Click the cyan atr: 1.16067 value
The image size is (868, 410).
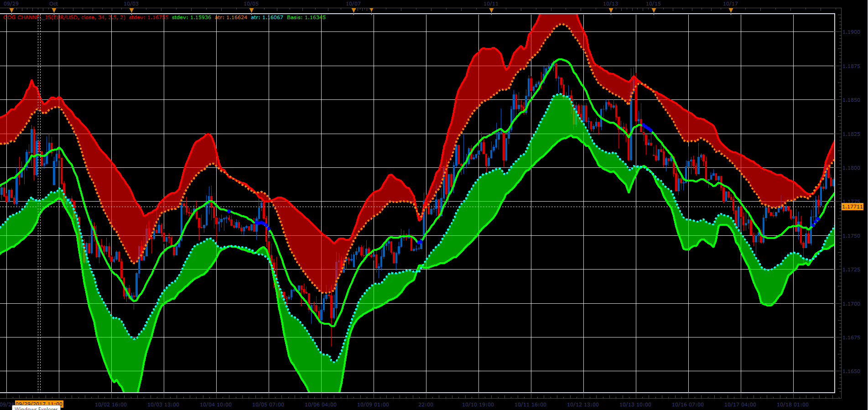point(267,17)
